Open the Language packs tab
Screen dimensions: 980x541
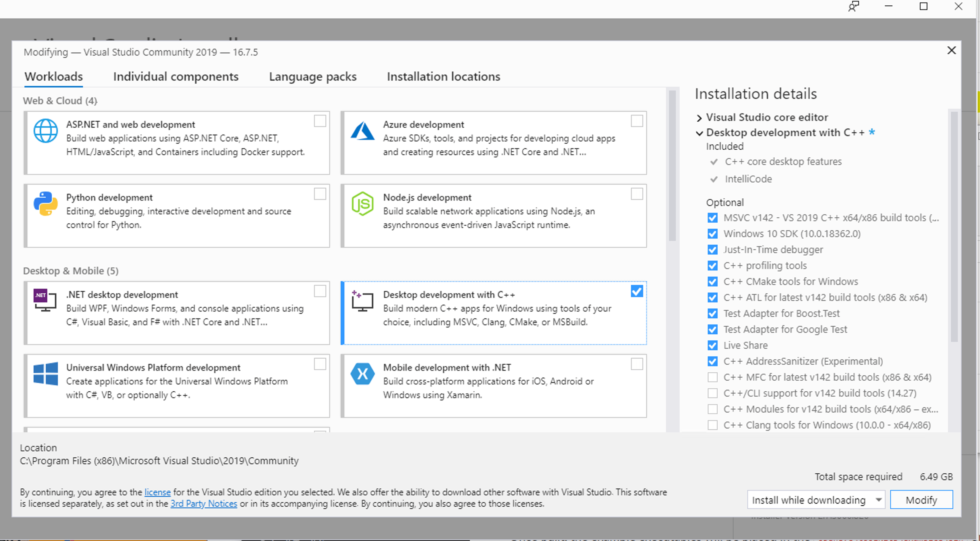click(x=312, y=77)
